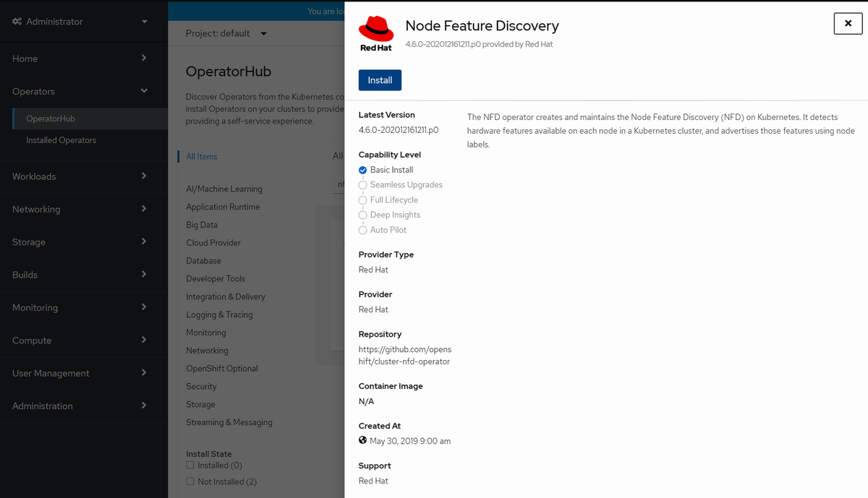Viewport: 868px width, 498px height.
Task: Filter by Integration & Delivery category
Action: click(x=226, y=296)
